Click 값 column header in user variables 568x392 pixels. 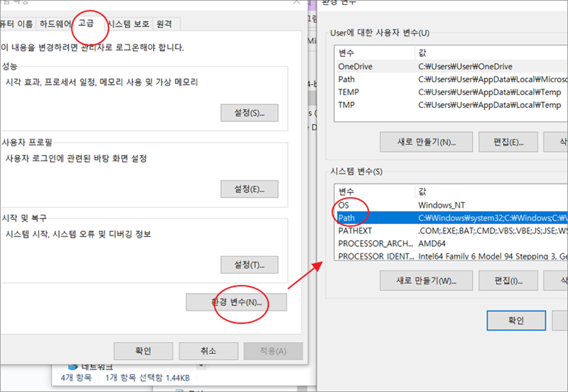(x=491, y=53)
